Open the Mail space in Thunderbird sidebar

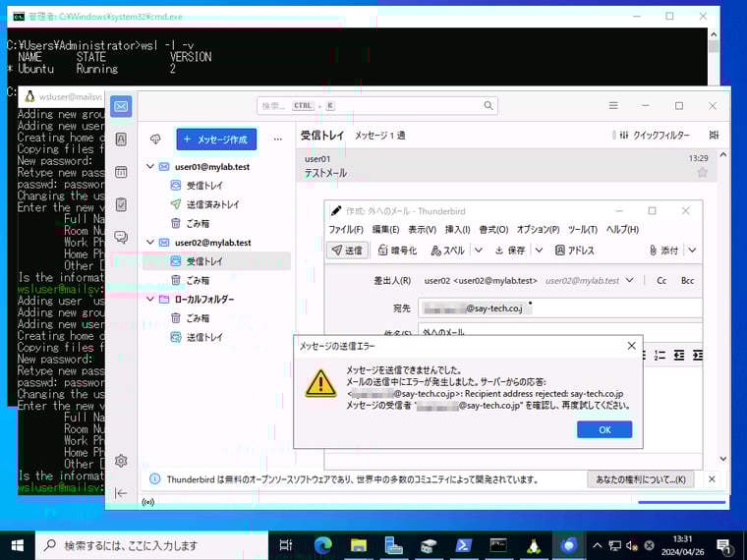tap(121, 106)
